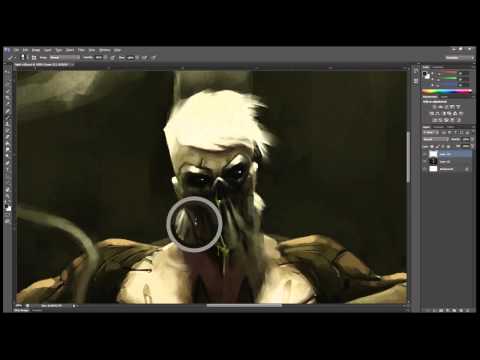480x360 pixels.
Task: Open the Filter menu
Action: pos(81,50)
